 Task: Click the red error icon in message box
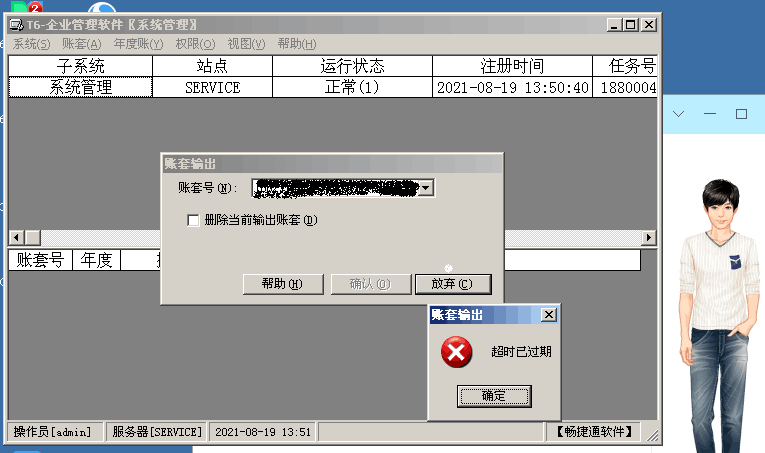click(457, 352)
